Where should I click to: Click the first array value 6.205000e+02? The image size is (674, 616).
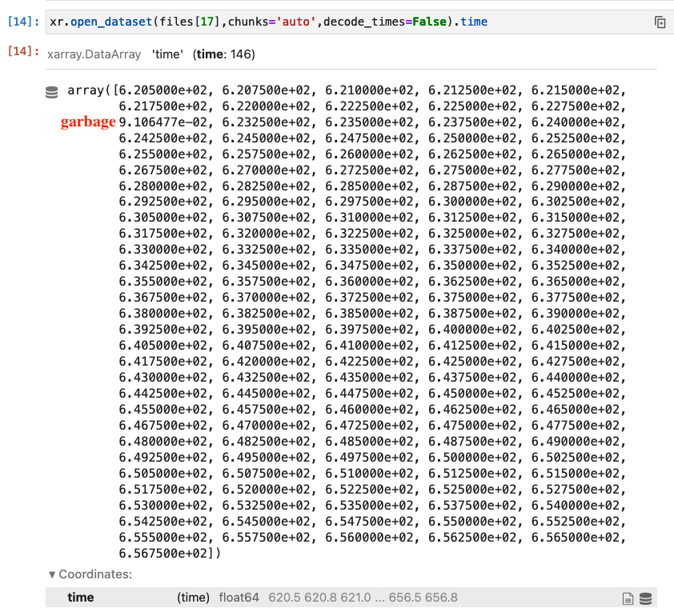[x=163, y=90]
